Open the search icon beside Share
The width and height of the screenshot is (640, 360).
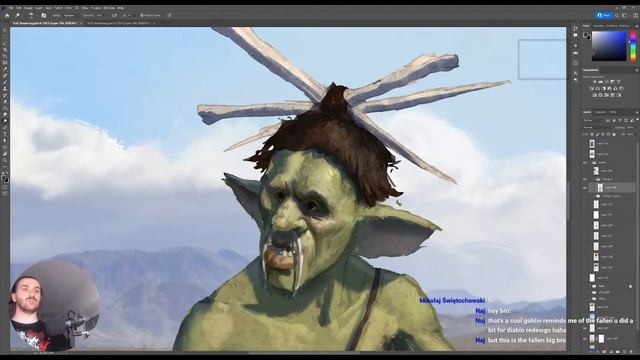pos(617,15)
